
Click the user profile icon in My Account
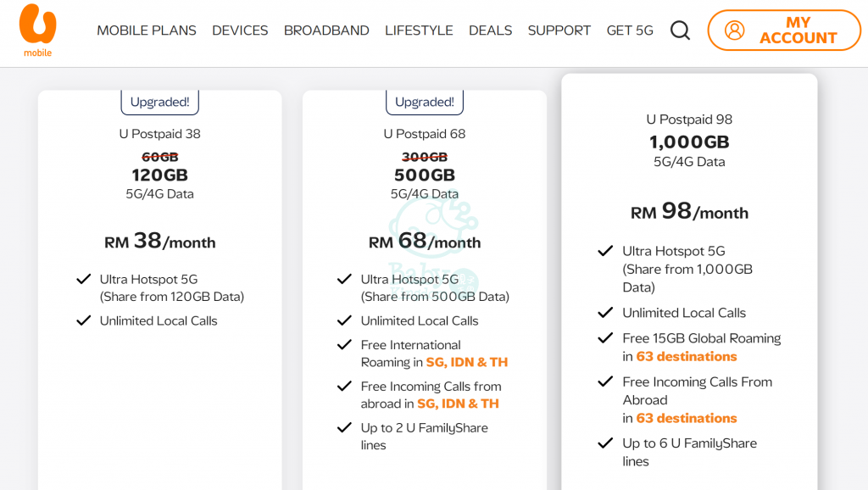click(734, 31)
